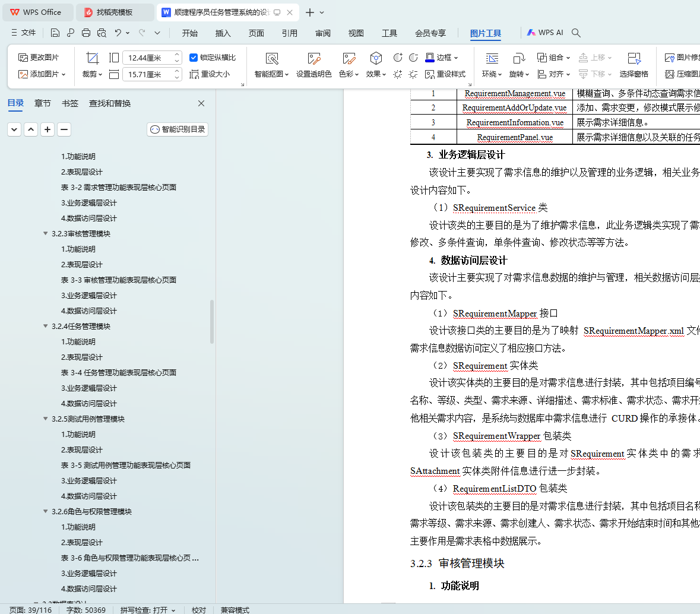Close the navigation pane with X
Viewport: 700px width, 614px height.
pos(201,103)
